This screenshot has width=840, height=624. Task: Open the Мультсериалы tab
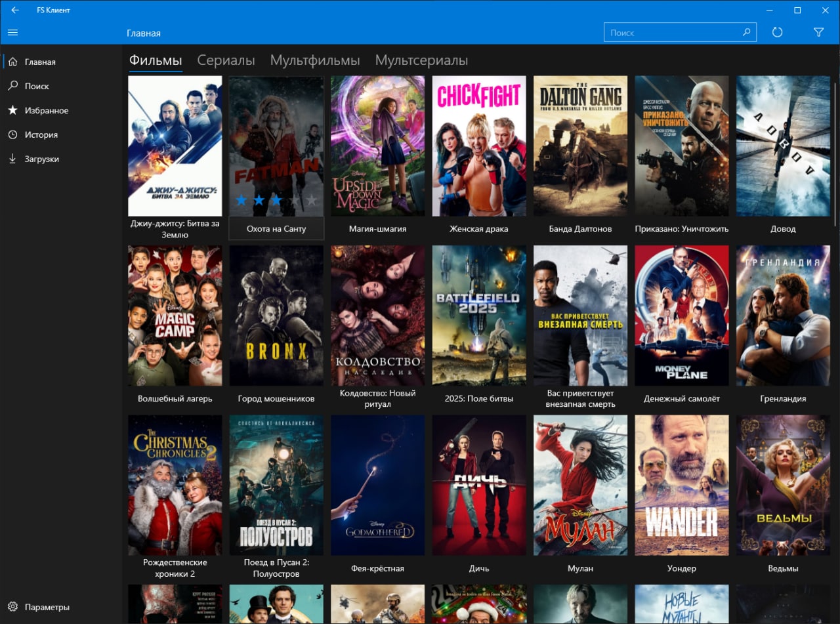(x=421, y=60)
